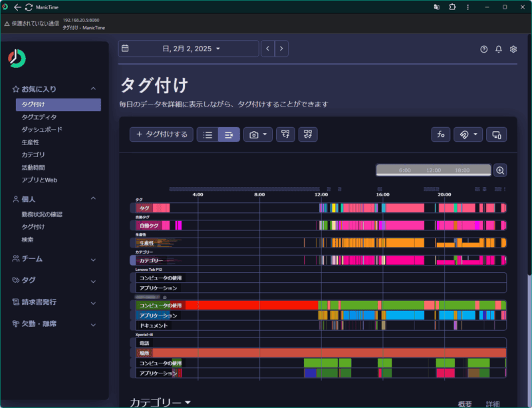Click the first tag hierarchy icon in toolbar
This screenshot has width=532, height=408.
coord(285,134)
